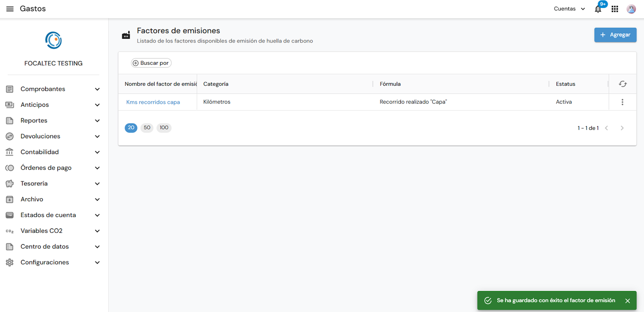644x312 pixels.
Task: Select 20 rows per page
Action: point(131,128)
